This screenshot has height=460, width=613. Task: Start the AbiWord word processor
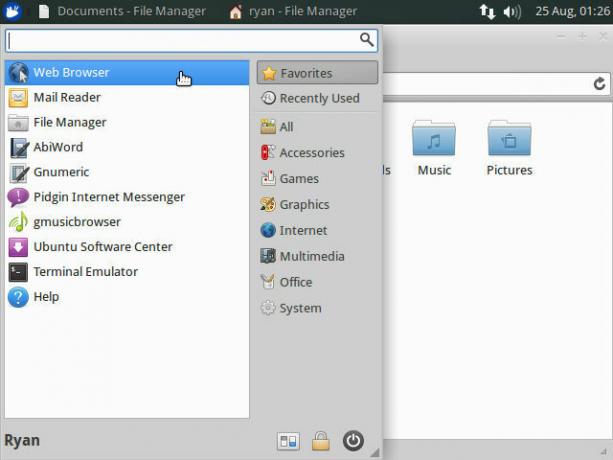(127, 147)
